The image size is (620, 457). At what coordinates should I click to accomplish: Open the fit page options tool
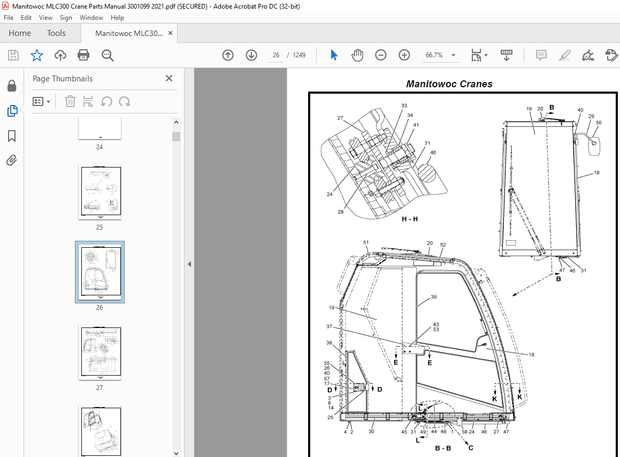click(476, 55)
